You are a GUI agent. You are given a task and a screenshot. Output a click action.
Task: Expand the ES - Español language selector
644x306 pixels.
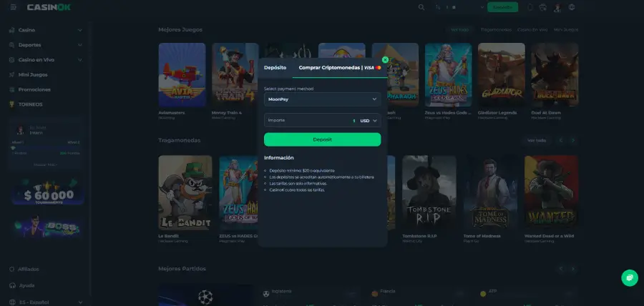pyautogui.click(x=45, y=302)
